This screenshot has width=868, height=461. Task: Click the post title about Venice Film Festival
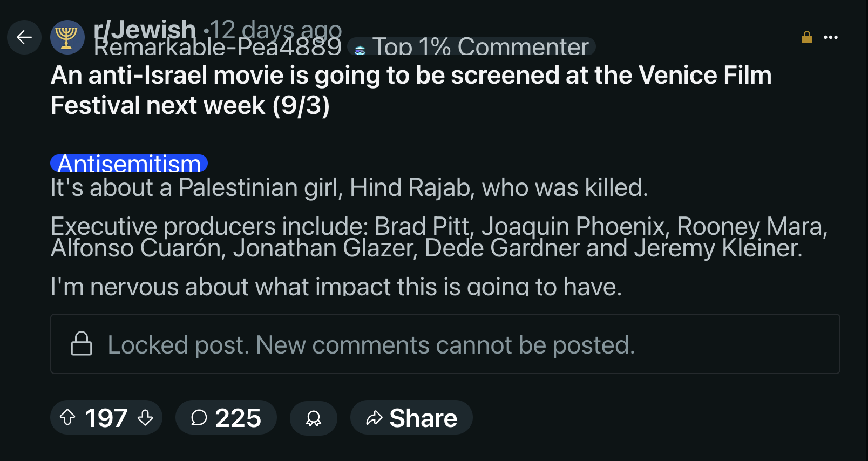(x=410, y=90)
